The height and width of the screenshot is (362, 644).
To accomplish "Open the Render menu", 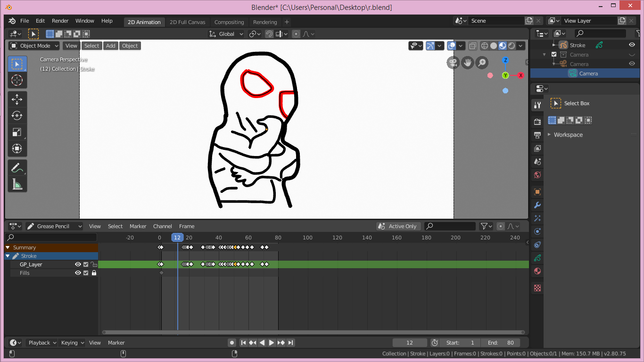I will point(60,21).
